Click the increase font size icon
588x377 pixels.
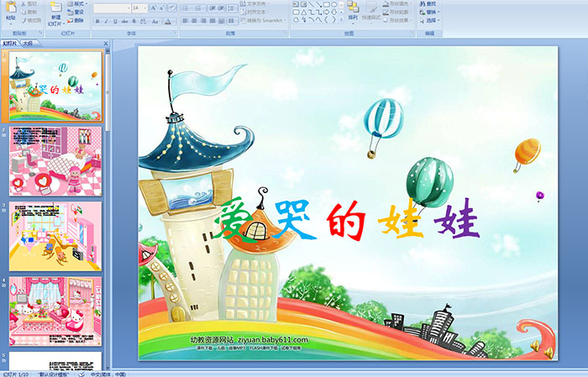coord(154,8)
